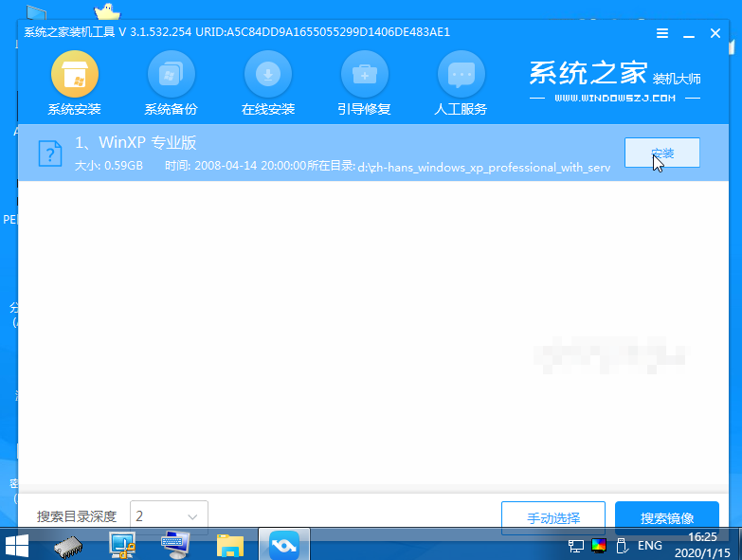The image size is (742, 560).
Task: Switch ENG input language in tray
Action: tap(648, 545)
